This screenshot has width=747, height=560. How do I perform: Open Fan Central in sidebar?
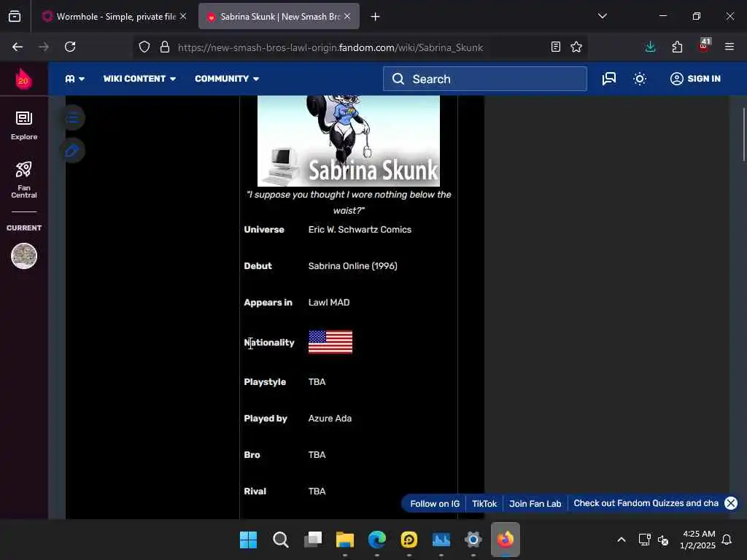24,179
